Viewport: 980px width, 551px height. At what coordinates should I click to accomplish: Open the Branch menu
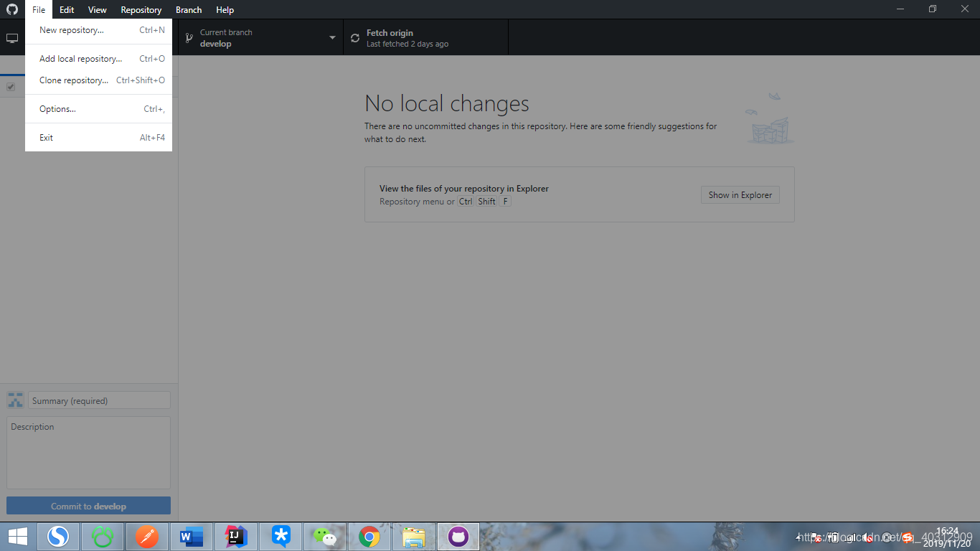pyautogui.click(x=189, y=9)
